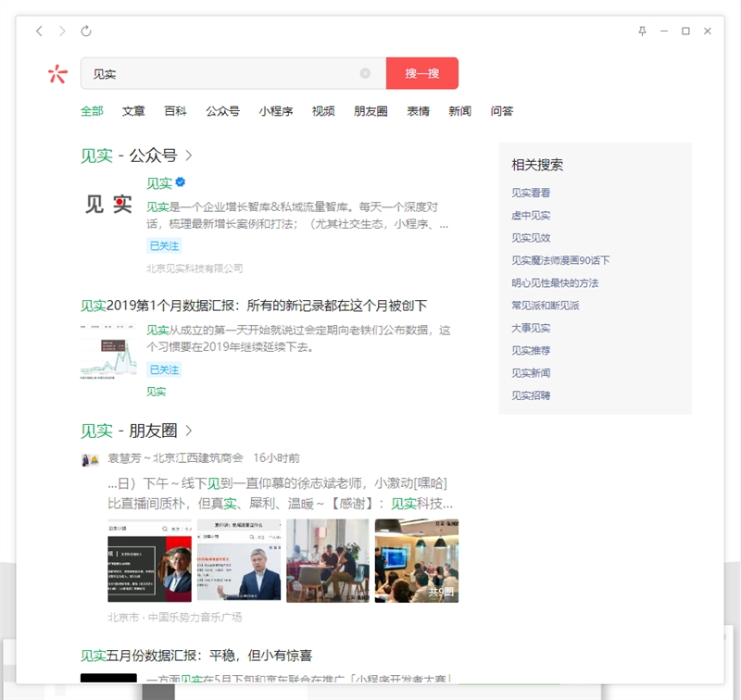Open related search 见实推荐
This screenshot has width=741, height=700.
click(531, 351)
